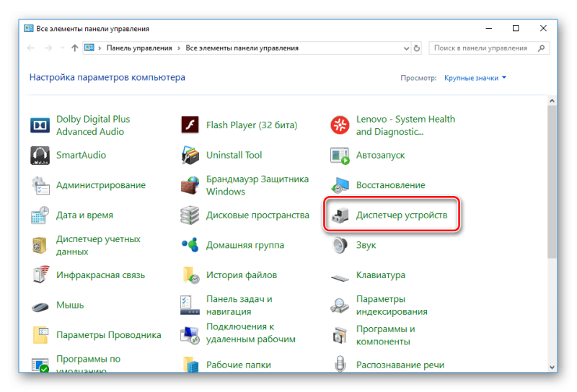Open the Flash Player icon
This screenshot has height=392, width=577.
(190, 125)
